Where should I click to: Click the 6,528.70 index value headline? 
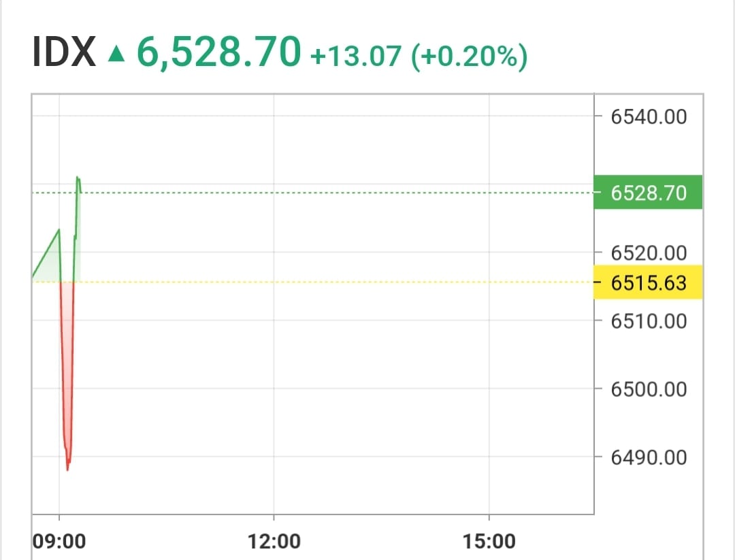(218, 52)
